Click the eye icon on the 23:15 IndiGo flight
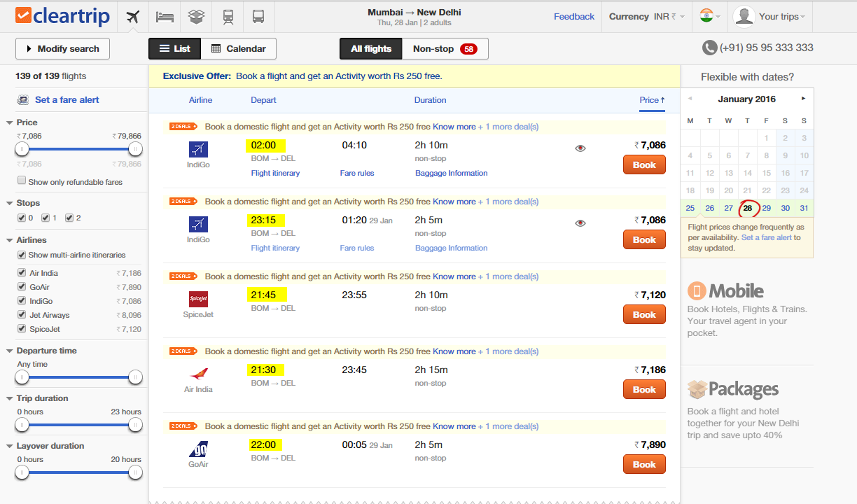Viewport: 857px width, 504px height. click(580, 223)
